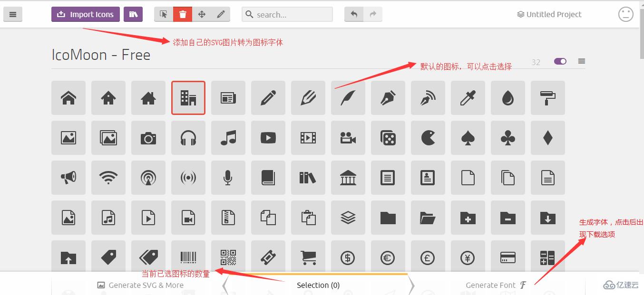The height and width of the screenshot is (295, 644).
Task: Select the spades suit icon
Action: (468, 138)
